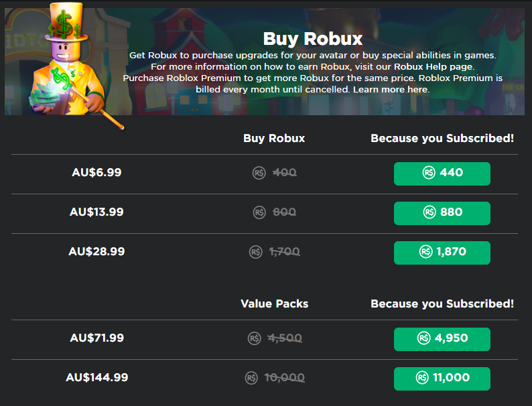Buy the 440 Robux package
The image size is (532, 406).
pos(442,173)
